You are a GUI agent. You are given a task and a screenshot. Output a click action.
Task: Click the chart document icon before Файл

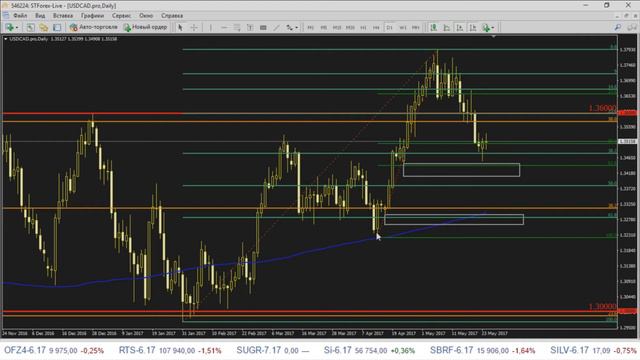tap(6, 16)
